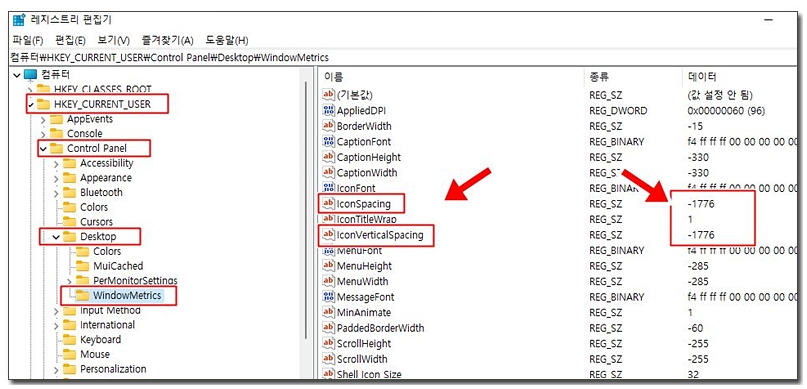The height and width of the screenshot is (389, 807).
Task: Expand the AppEvents key
Action: point(44,119)
